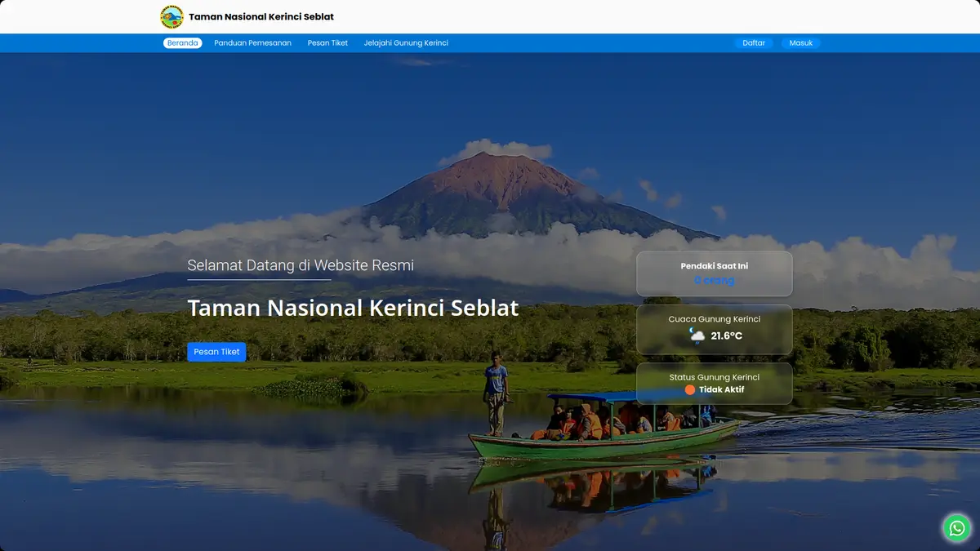Click the Status Gunung Kerinci card
980x551 pixels.
coord(715,384)
